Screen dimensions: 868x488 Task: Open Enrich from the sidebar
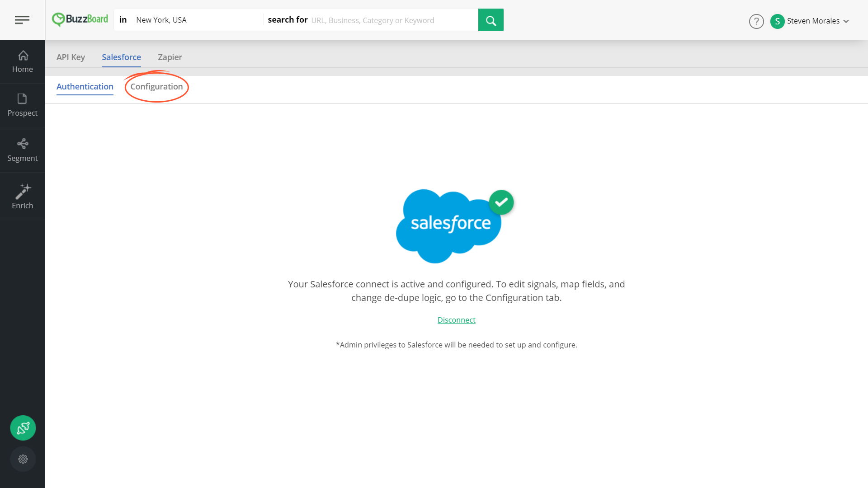click(23, 197)
